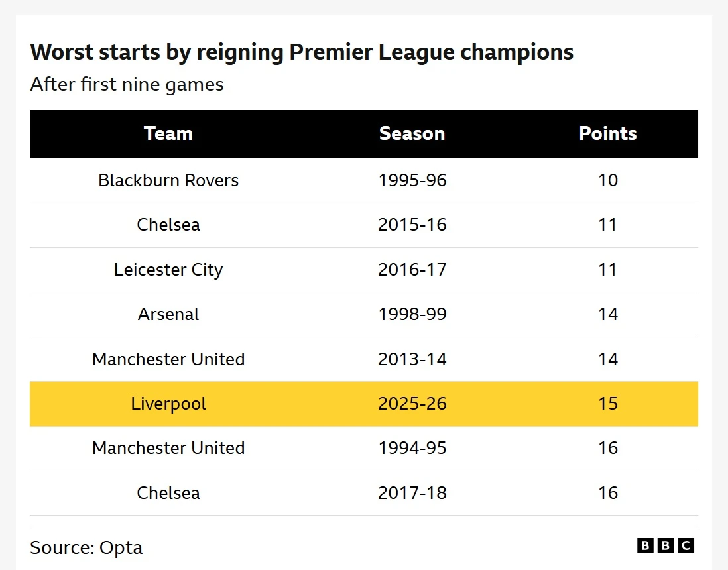Click Blackburn Rovers' 10 points value
Image resolution: width=728 pixels, height=570 pixels.
[x=607, y=180]
